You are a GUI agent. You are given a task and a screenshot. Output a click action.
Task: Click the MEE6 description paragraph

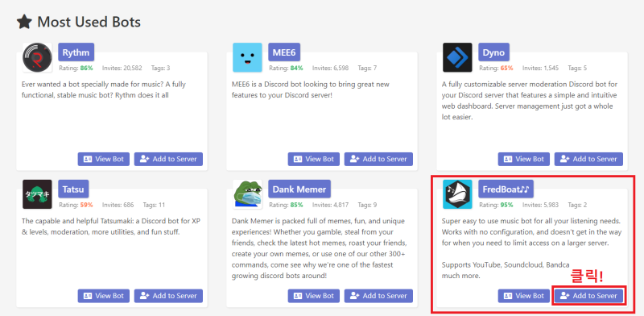pos(311,89)
